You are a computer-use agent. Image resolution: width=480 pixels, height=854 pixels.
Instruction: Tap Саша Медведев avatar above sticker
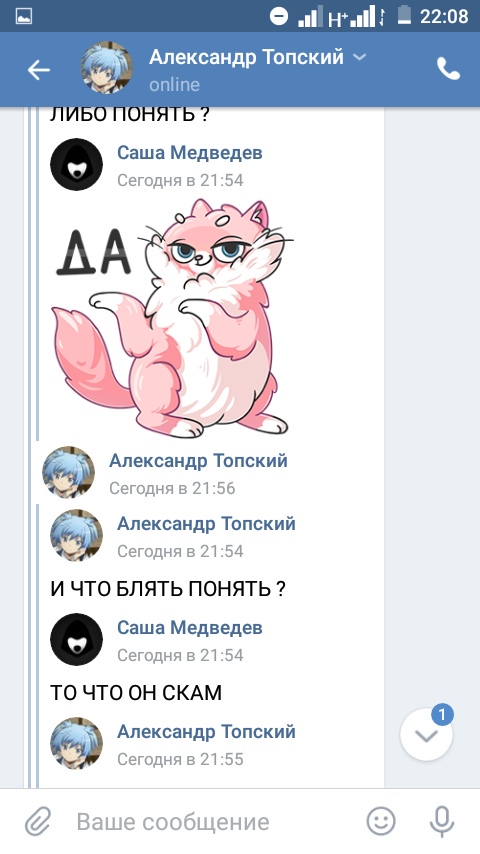(76, 164)
